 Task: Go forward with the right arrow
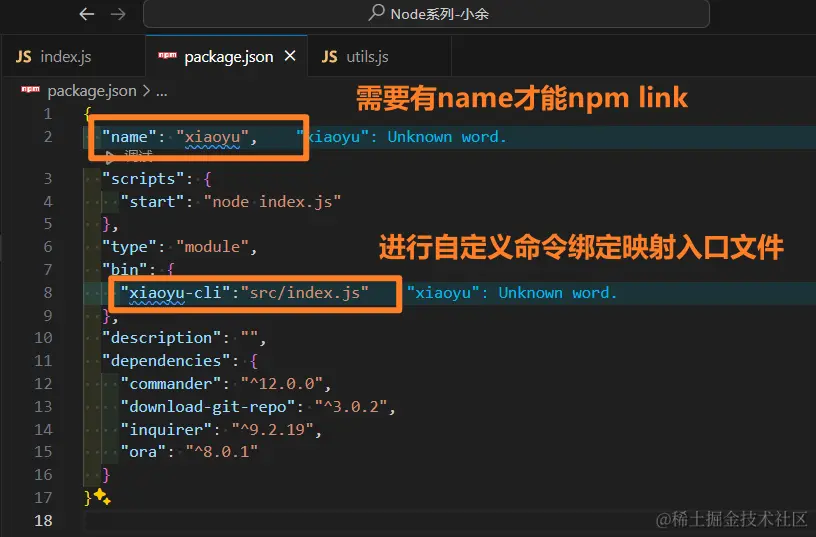pyautogui.click(x=118, y=14)
